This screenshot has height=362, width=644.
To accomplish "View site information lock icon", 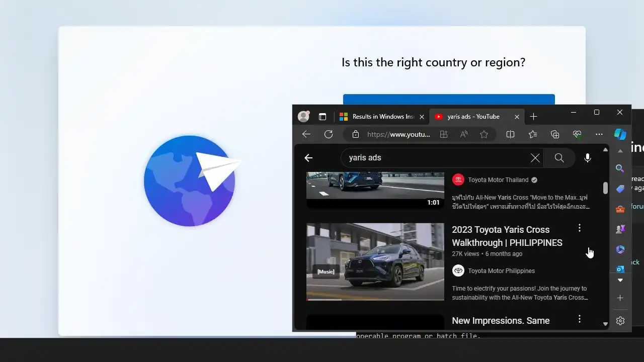I will coord(356,134).
